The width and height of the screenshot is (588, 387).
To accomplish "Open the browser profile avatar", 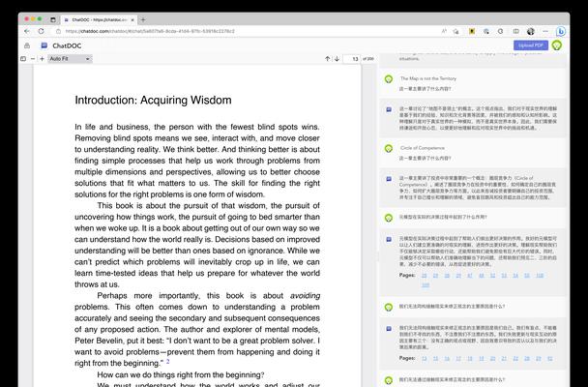I will pyautogui.click(x=530, y=31).
